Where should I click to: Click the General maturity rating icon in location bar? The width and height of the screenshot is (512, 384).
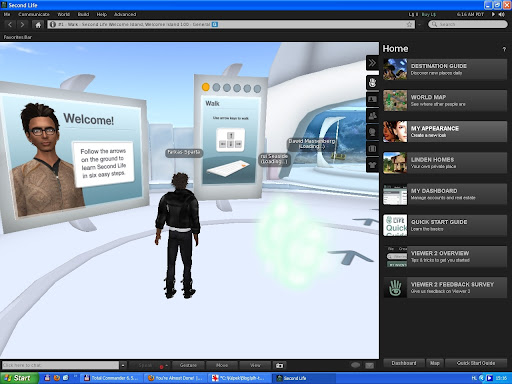coord(215,24)
